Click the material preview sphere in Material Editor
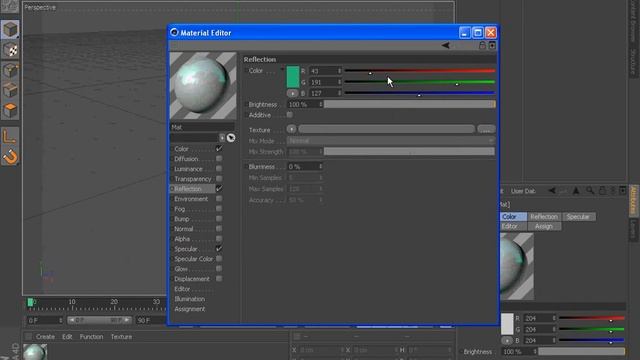This screenshot has width=640, height=360. coord(203,86)
